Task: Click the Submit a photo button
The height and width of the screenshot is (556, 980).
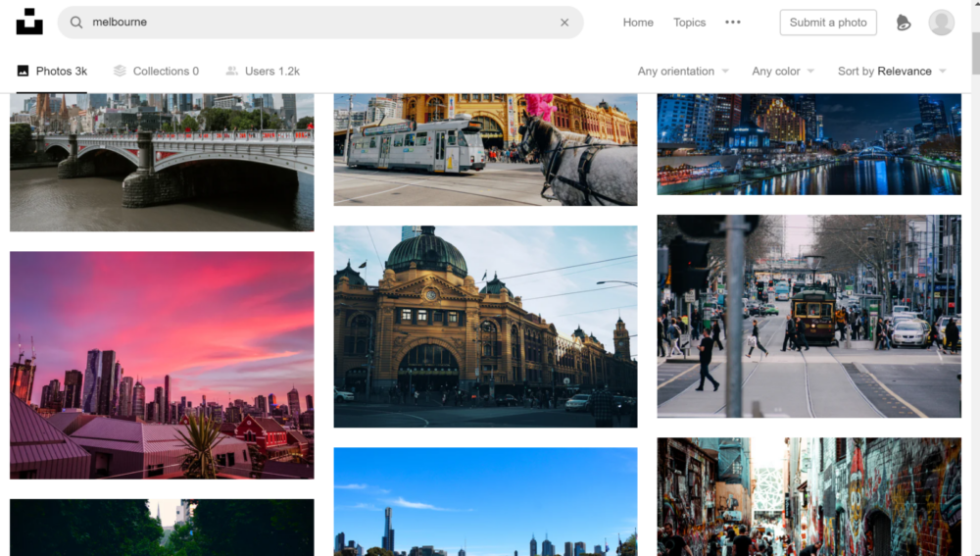Action: tap(828, 23)
